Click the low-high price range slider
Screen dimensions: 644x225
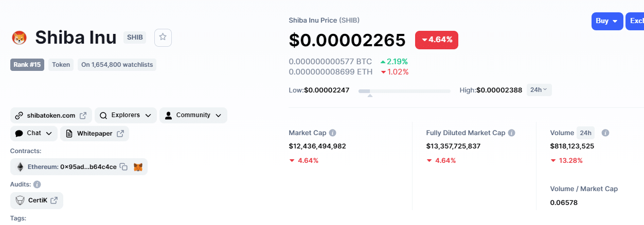click(x=404, y=91)
